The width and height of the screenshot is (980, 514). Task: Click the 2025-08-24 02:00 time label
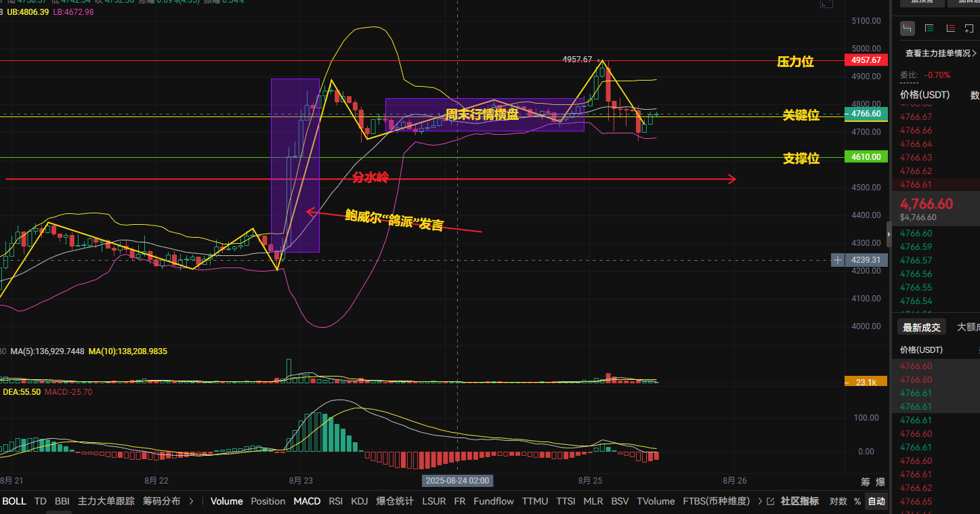457,481
